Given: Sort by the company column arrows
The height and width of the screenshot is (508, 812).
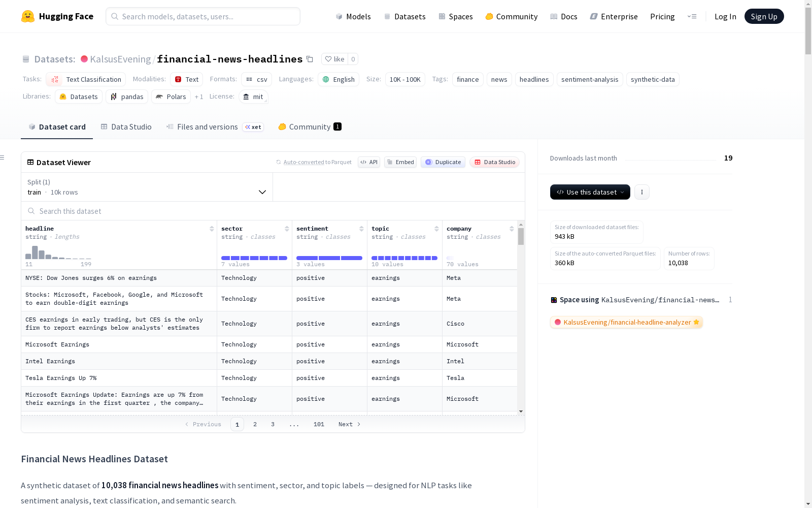Looking at the screenshot, I should [512, 229].
